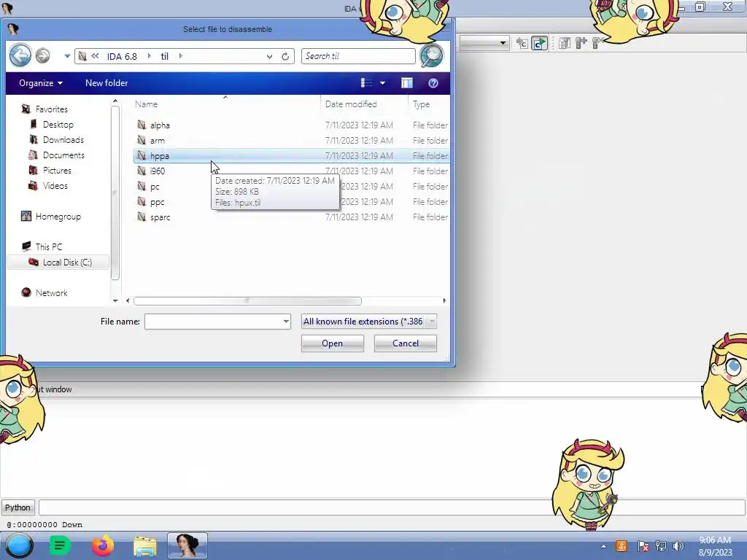Click the volume speaker tray icon
The width and height of the screenshot is (747, 560).
(x=678, y=546)
